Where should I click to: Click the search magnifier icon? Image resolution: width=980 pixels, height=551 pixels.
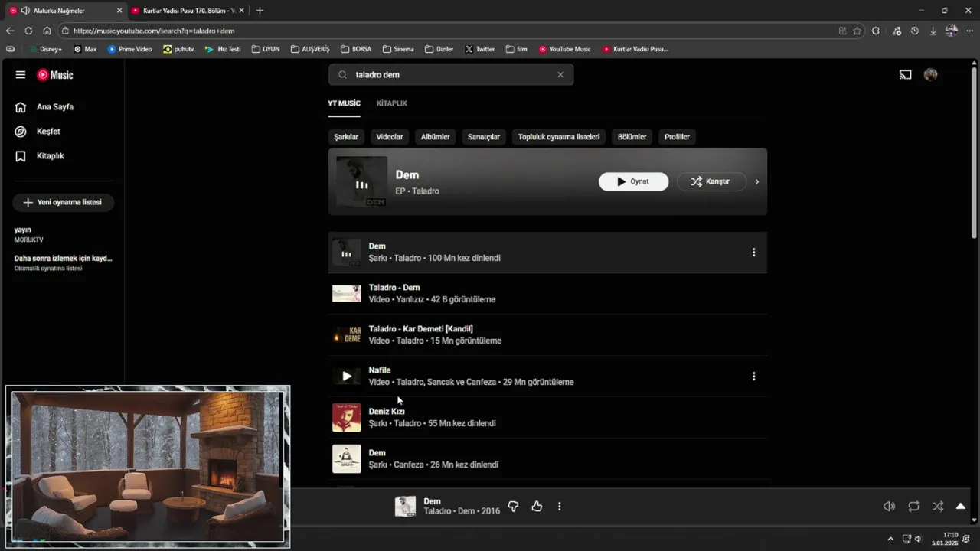[342, 75]
